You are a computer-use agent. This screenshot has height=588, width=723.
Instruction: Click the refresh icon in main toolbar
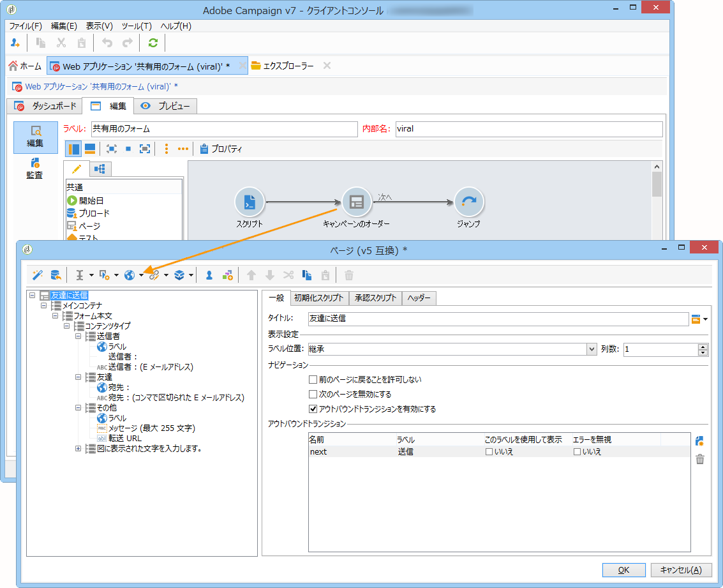coord(153,43)
